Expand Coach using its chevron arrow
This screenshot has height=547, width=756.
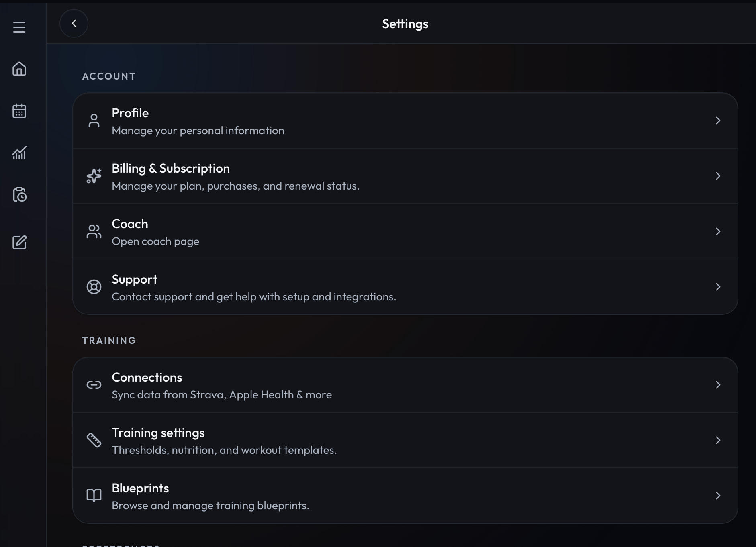coord(718,231)
